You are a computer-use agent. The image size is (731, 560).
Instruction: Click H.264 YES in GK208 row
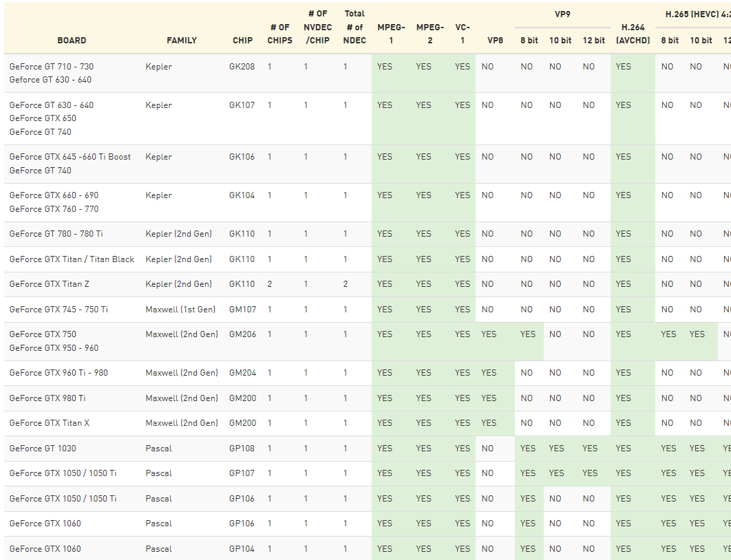(x=624, y=67)
